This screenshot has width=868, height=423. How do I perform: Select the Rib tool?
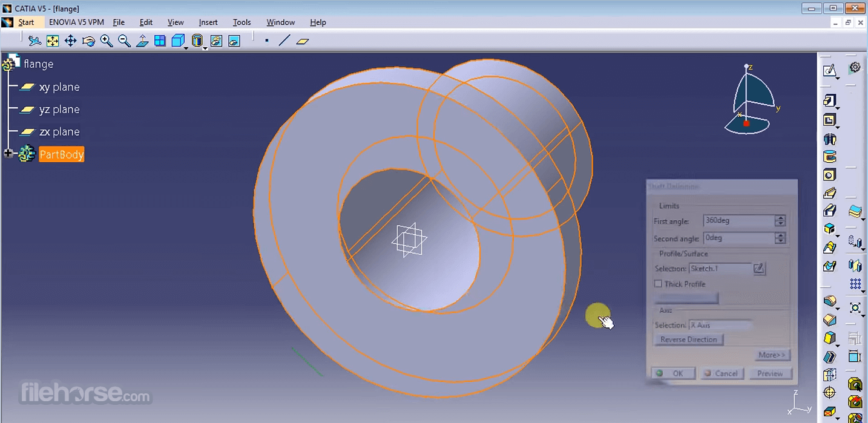(829, 194)
